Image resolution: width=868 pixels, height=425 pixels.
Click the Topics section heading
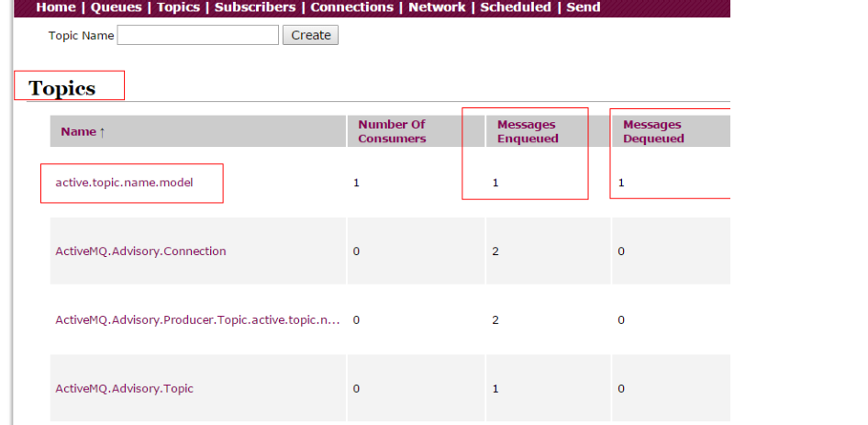[62, 88]
